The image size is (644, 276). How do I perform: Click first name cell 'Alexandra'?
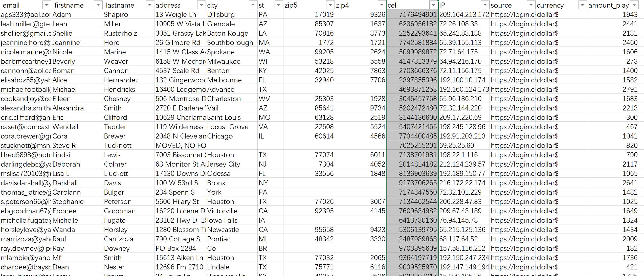click(77, 108)
